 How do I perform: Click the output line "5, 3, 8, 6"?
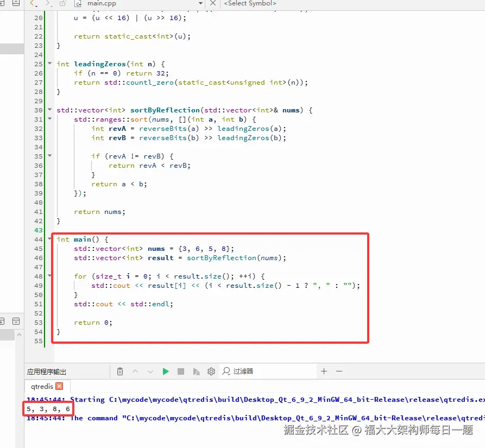pyautogui.click(x=48, y=409)
